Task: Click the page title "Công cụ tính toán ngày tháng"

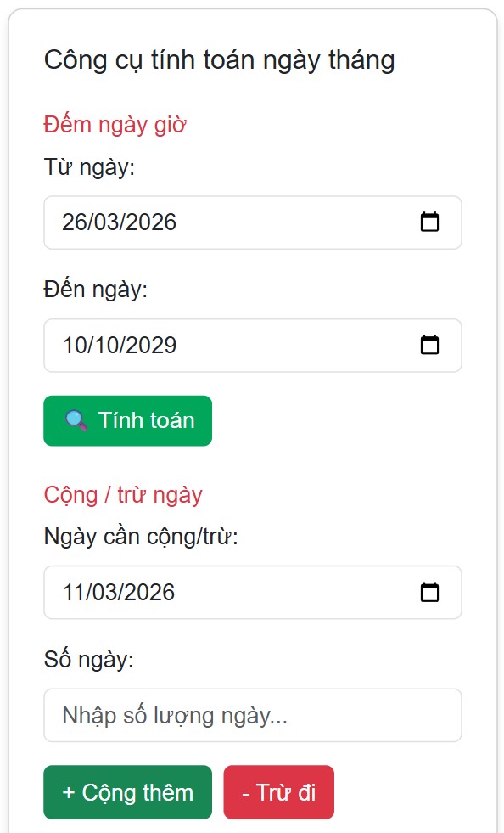Action: [x=220, y=59]
